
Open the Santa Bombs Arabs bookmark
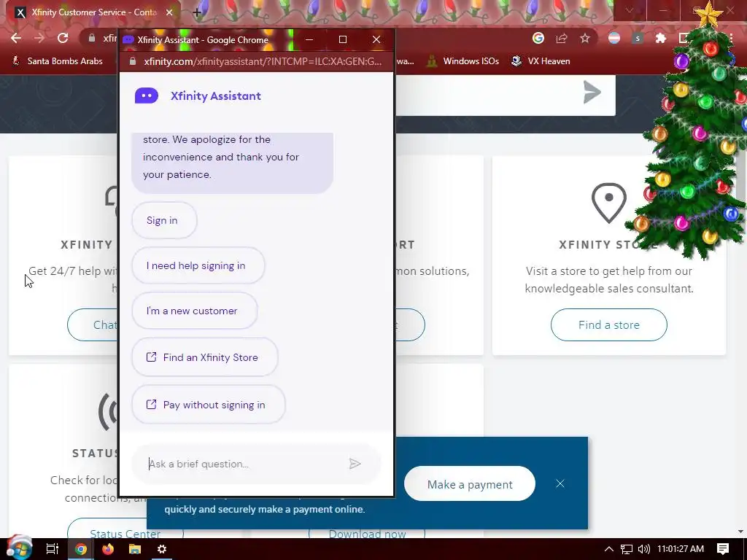[x=57, y=61]
